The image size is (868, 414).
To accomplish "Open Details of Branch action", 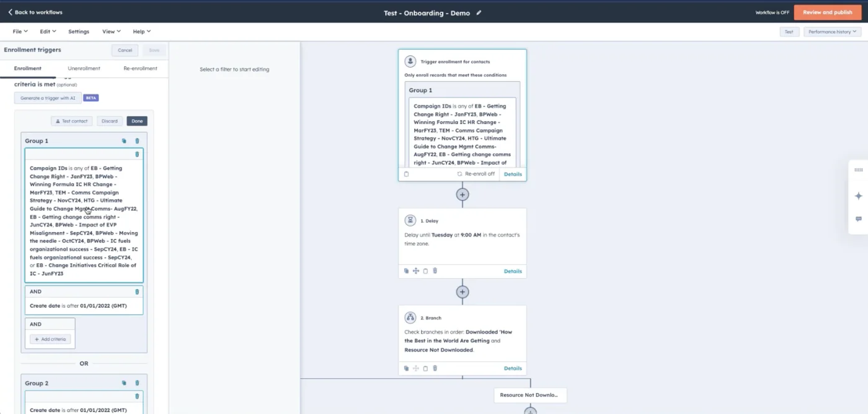I will (x=513, y=368).
